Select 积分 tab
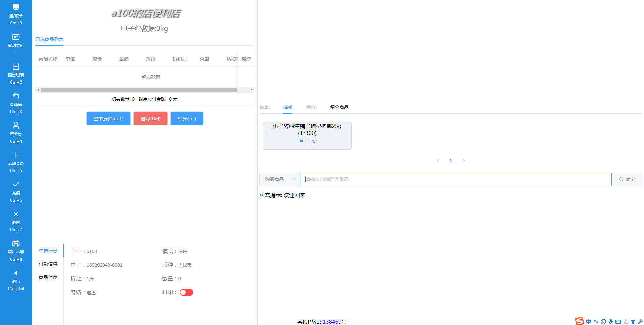 tap(311, 107)
